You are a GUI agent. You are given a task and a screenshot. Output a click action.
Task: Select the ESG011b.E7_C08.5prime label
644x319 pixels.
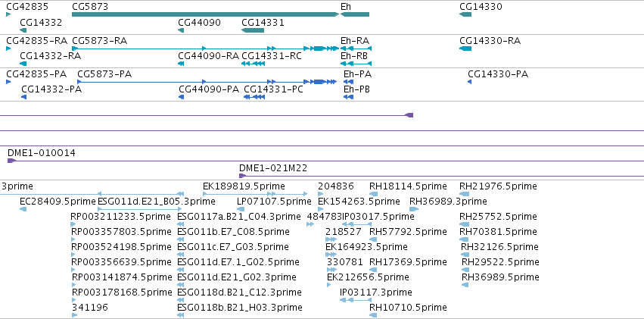tap(233, 232)
